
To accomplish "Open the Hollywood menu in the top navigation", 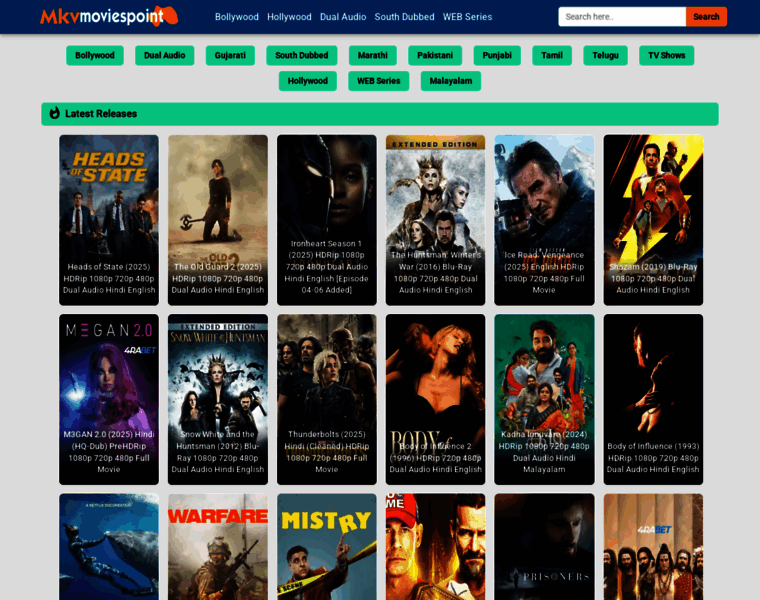I will [x=289, y=17].
